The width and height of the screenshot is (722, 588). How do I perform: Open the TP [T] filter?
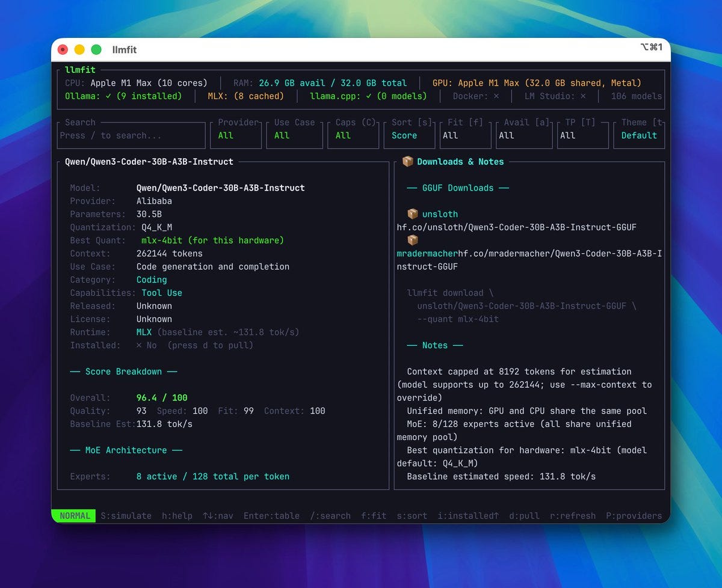(582, 136)
